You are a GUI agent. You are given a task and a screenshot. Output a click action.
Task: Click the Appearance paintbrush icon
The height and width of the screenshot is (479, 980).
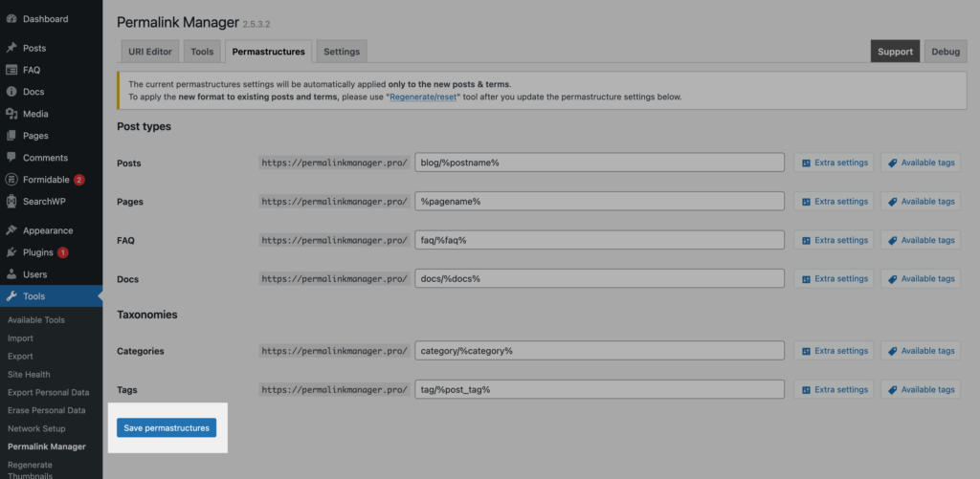[x=11, y=230]
